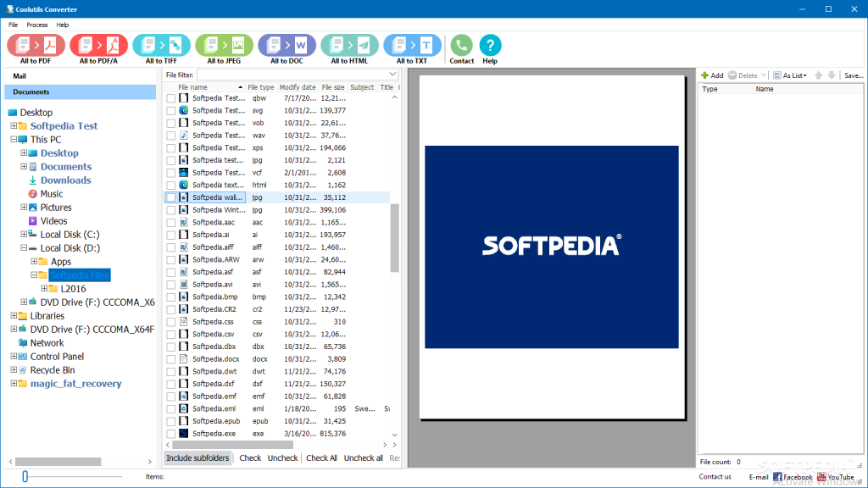868x488 pixels.
Task: Switch to the Mail tab
Action: click(x=81, y=76)
